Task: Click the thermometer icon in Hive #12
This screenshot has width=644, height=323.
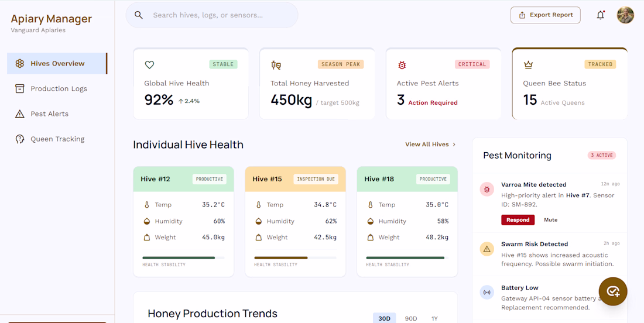Action: (x=146, y=205)
